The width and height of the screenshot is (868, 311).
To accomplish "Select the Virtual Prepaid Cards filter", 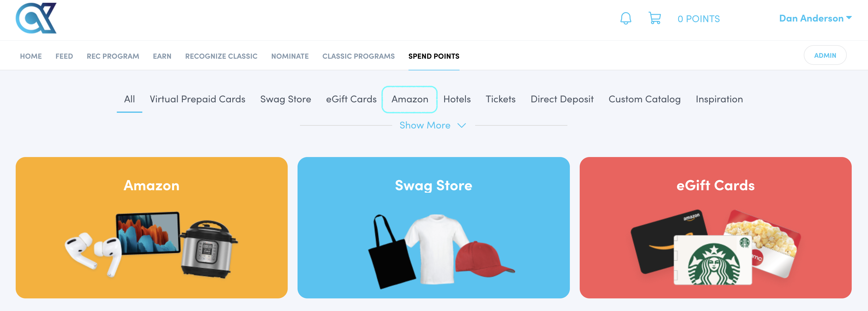I will [198, 99].
